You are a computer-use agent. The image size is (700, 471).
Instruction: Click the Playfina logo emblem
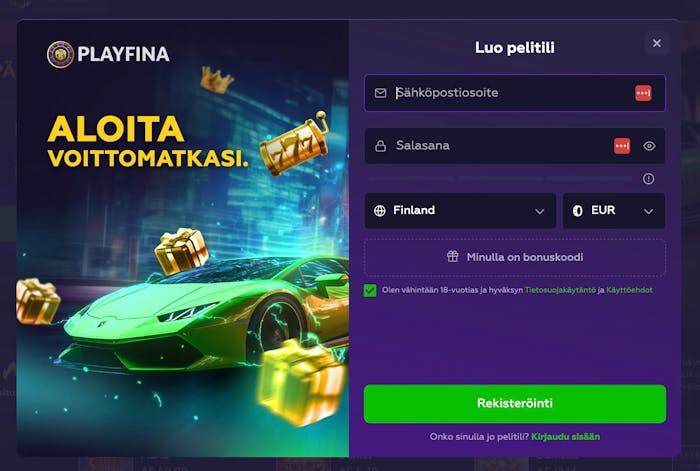click(x=60, y=54)
